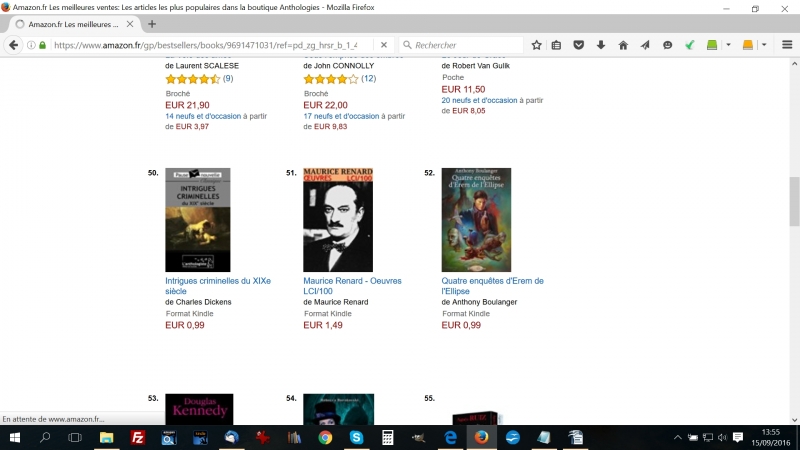Screen dimensions: 800x450
Task: Expand dropdown arrow beside orange extension icon
Action: pyautogui.click(x=764, y=45)
